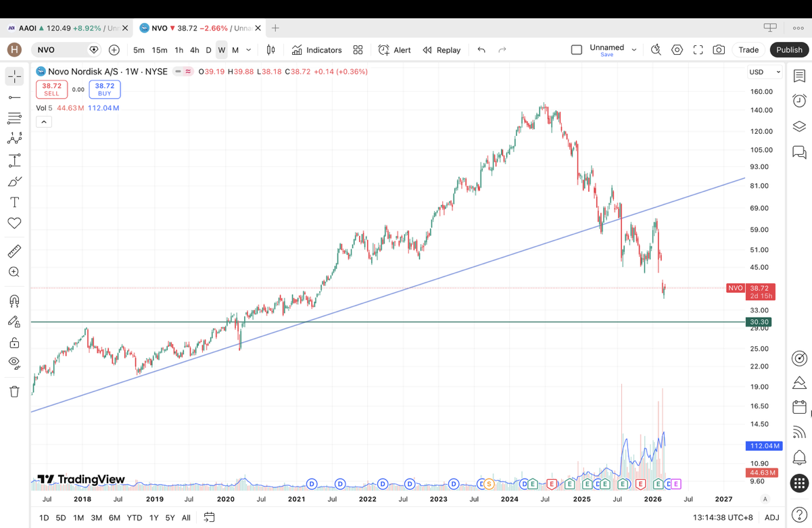
Task: Toggle lock all drawings
Action: tap(14, 343)
